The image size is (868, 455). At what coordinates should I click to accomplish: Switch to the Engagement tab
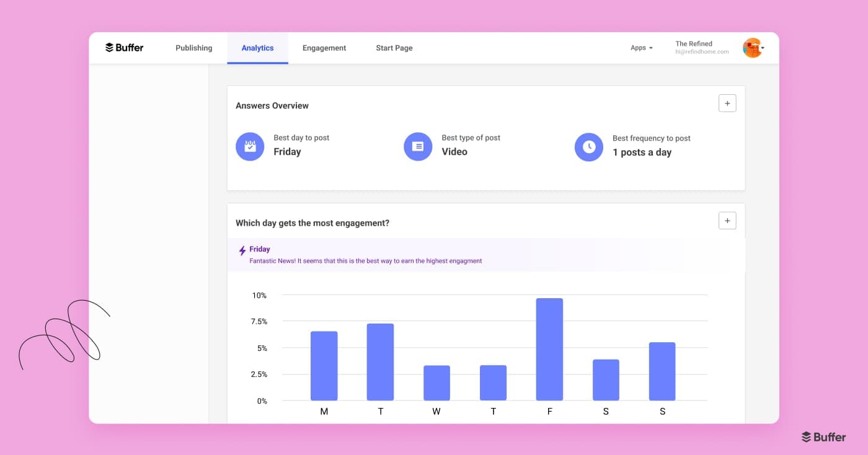(x=324, y=48)
